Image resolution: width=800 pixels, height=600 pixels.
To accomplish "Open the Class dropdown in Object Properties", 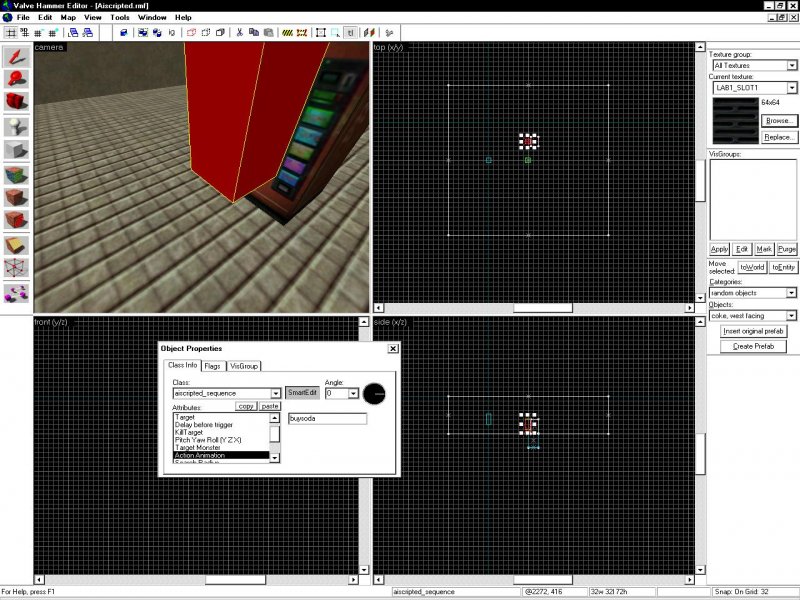I will (276, 394).
